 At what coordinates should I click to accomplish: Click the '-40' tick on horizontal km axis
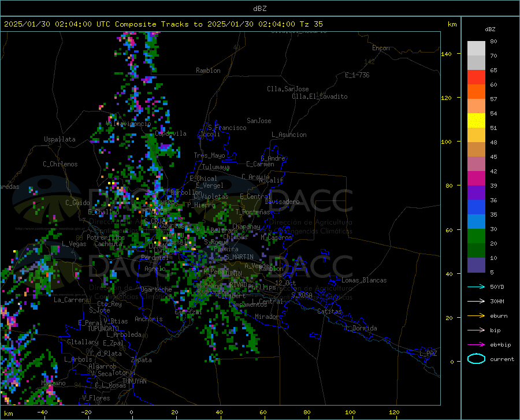pyautogui.click(x=42, y=412)
